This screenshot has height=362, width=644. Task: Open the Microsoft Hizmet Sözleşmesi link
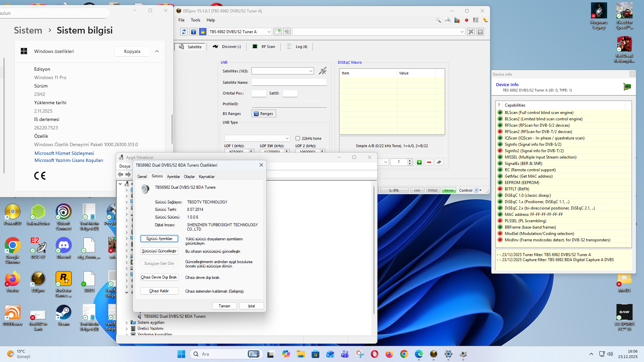coord(64,153)
